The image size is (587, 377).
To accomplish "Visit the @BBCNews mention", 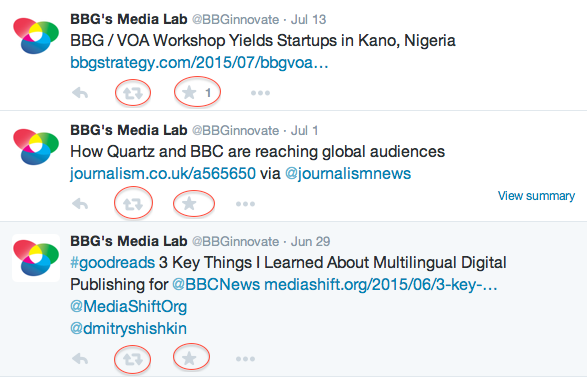I will [216, 285].
